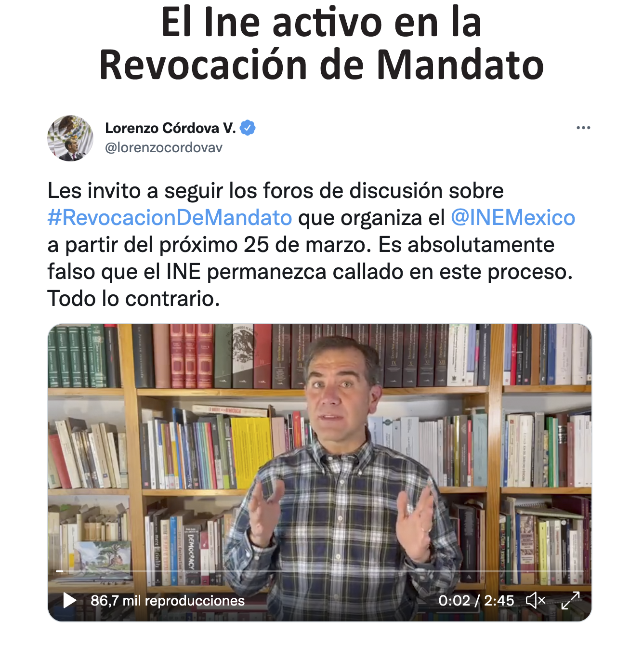Click the 86,7 mil reproducciones view count
The image size is (643, 672).
(x=168, y=601)
